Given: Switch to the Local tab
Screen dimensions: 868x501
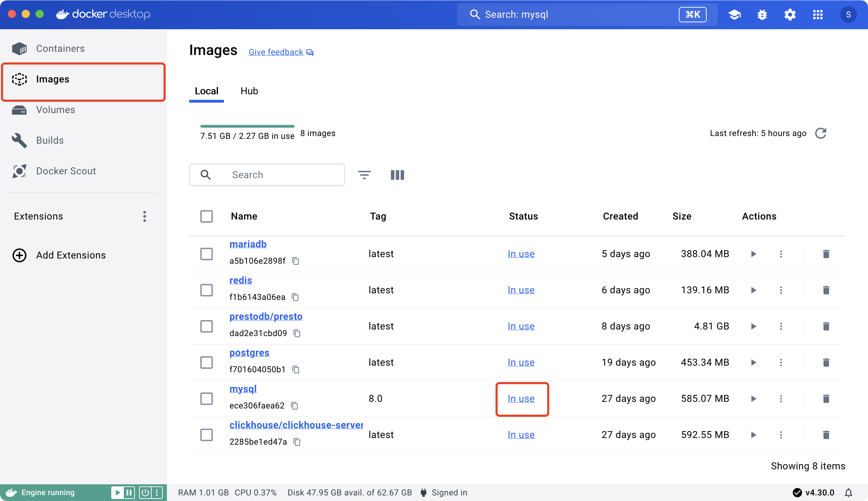Looking at the screenshot, I should (207, 91).
